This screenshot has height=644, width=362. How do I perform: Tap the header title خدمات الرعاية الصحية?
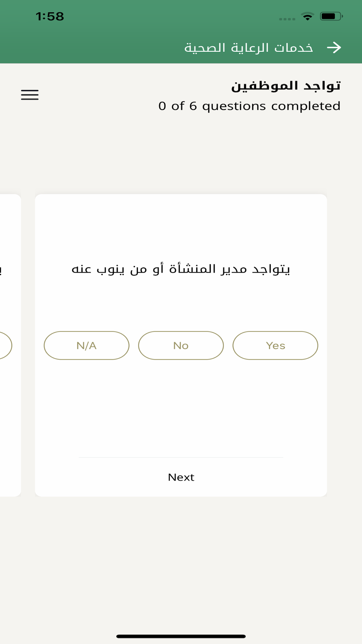pyautogui.click(x=249, y=47)
